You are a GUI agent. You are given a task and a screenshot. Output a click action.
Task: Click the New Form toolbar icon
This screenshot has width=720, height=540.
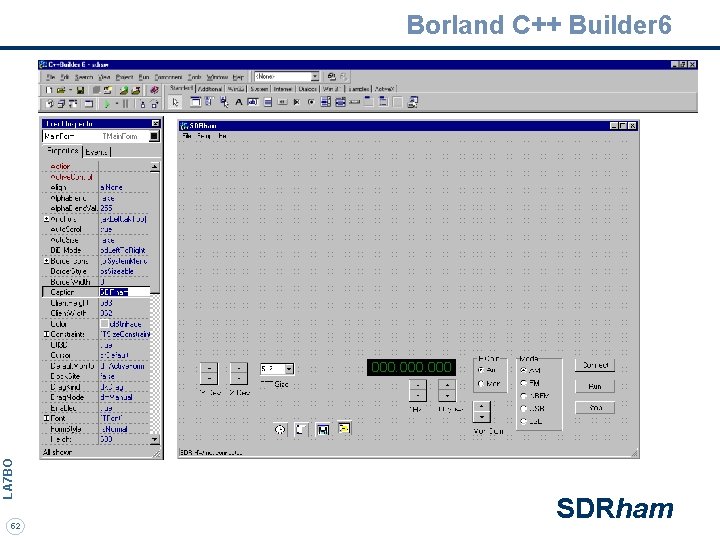pos(89,104)
